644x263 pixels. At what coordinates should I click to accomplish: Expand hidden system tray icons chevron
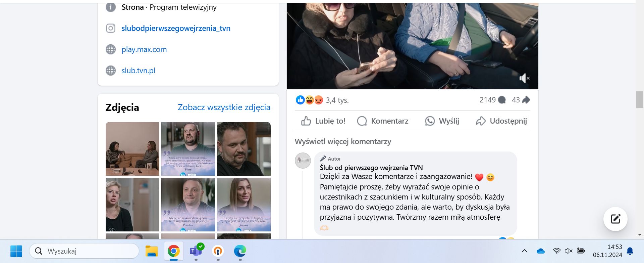(x=525, y=251)
